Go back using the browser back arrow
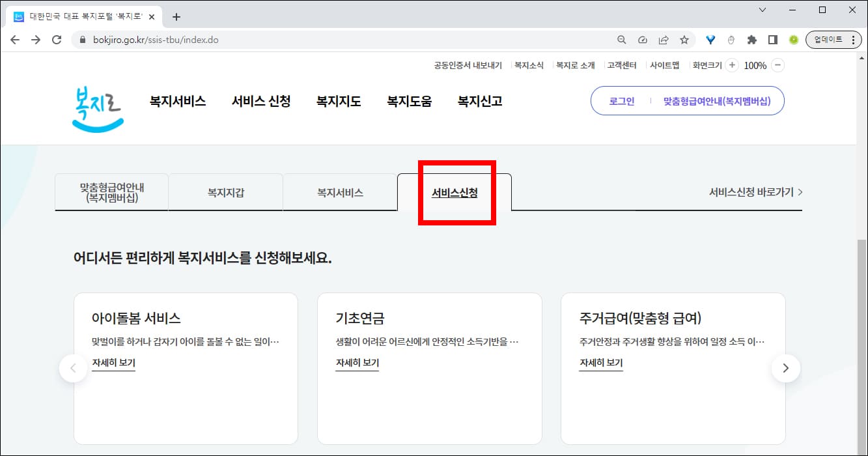 (15, 39)
